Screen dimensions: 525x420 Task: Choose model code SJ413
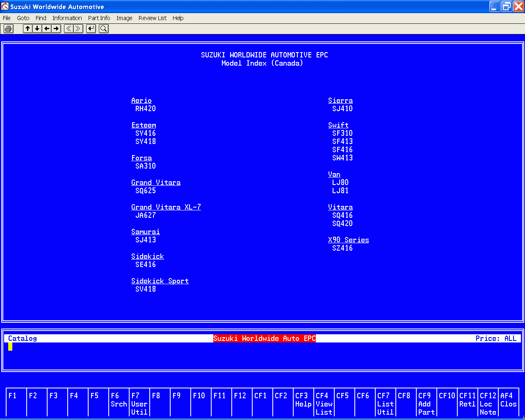[x=146, y=240]
